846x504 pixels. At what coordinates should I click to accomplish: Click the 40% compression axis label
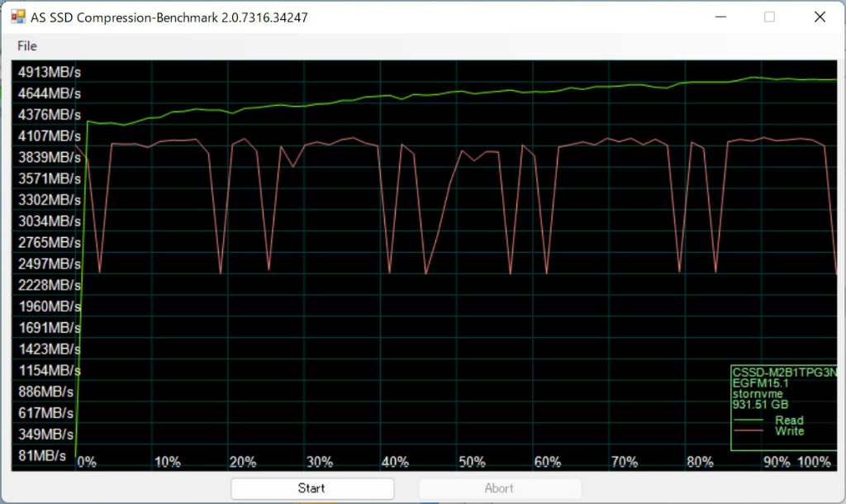click(395, 462)
